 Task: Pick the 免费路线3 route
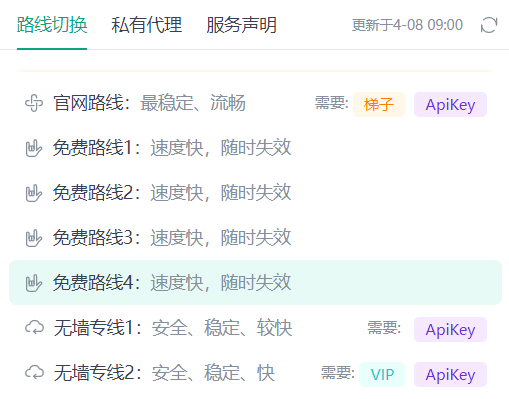click(x=255, y=238)
